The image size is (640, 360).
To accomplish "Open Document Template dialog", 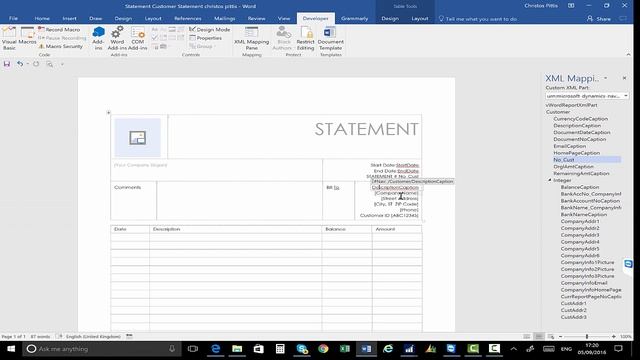I will 330,38.
